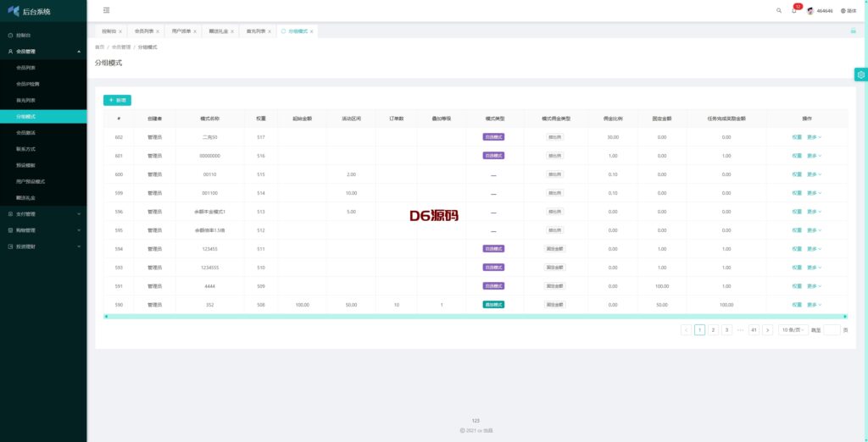Go to previous page arrow

(x=687, y=329)
